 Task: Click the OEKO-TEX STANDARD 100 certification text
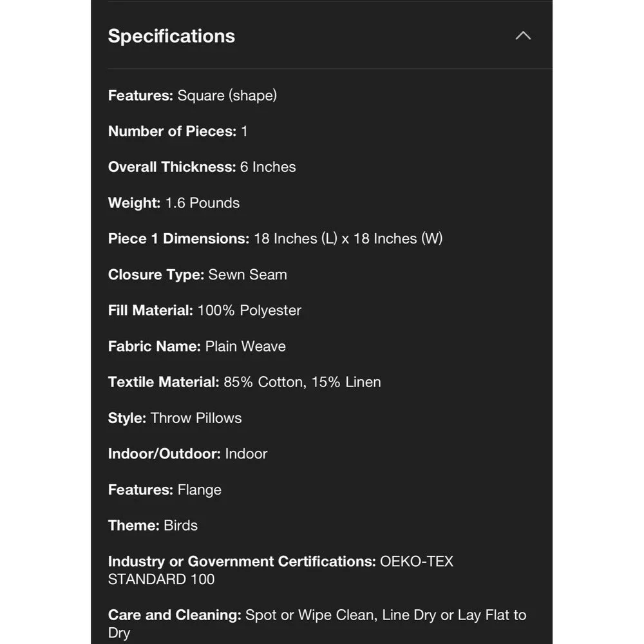coord(281,570)
